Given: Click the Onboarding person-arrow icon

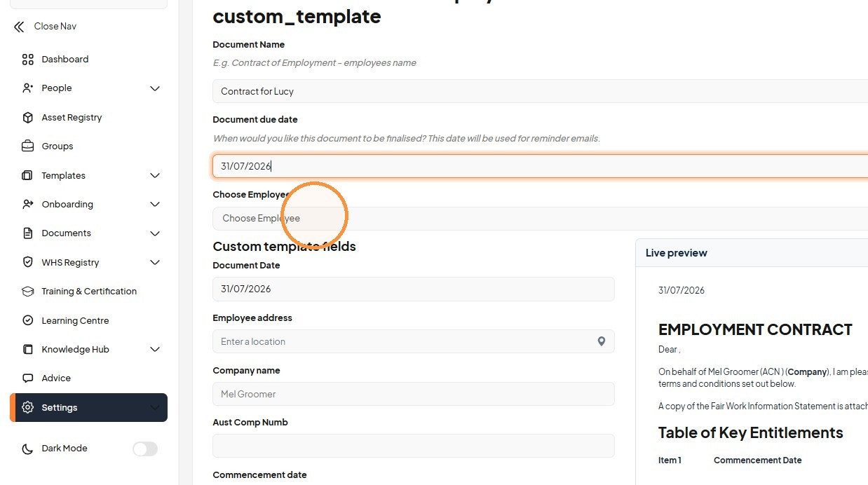Looking at the screenshot, I should tap(28, 205).
